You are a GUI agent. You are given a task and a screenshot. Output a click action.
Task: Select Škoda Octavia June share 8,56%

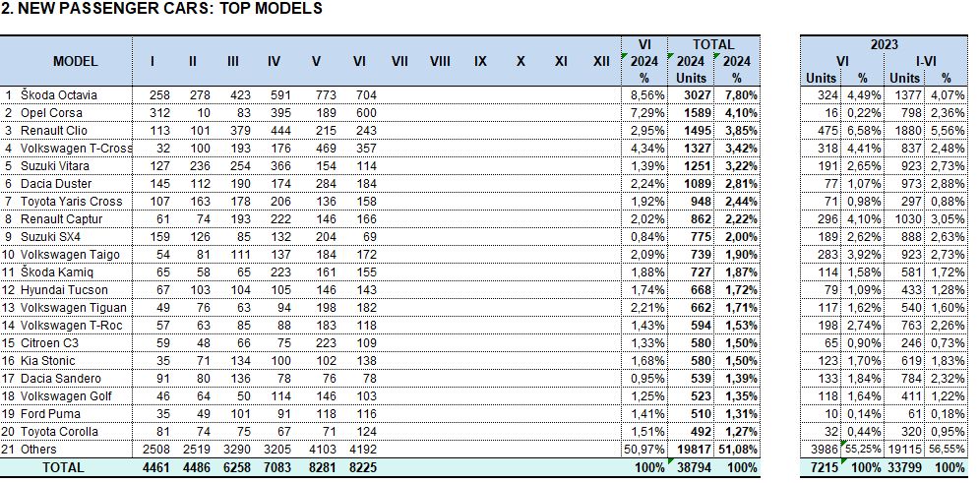pos(646,95)
